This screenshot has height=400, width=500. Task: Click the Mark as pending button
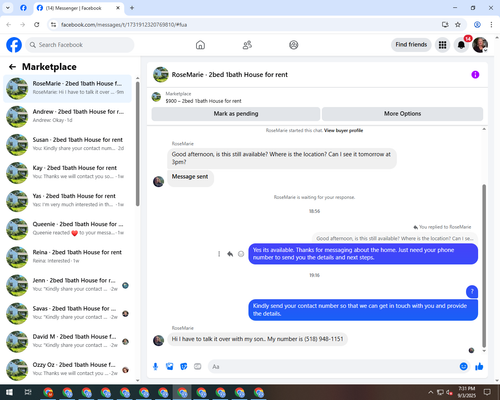(x=236, y=114)
